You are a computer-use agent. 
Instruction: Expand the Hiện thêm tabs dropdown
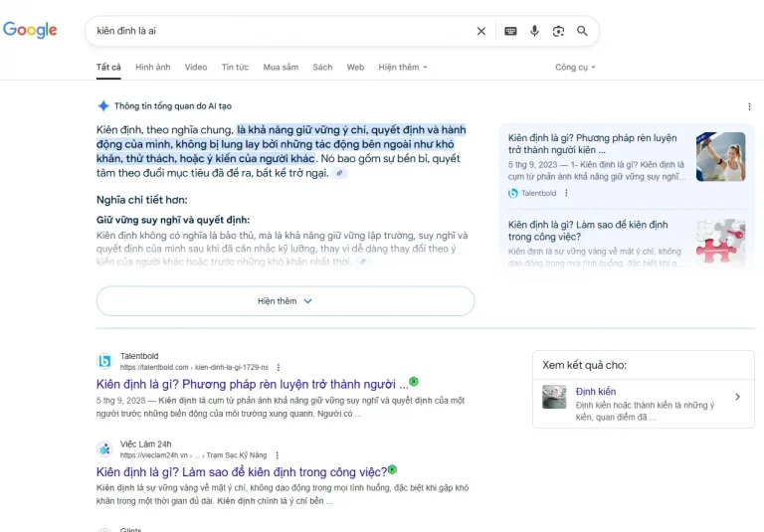coord(403,68)
